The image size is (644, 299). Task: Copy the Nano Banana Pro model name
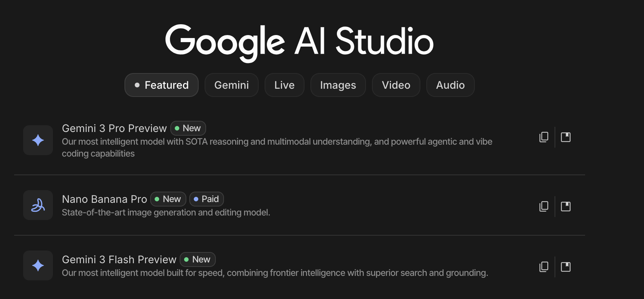pos(544,207)
